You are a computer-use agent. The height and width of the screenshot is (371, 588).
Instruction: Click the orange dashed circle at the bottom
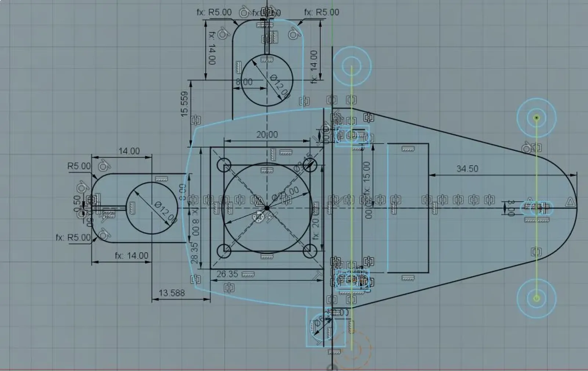pos(352,349)
